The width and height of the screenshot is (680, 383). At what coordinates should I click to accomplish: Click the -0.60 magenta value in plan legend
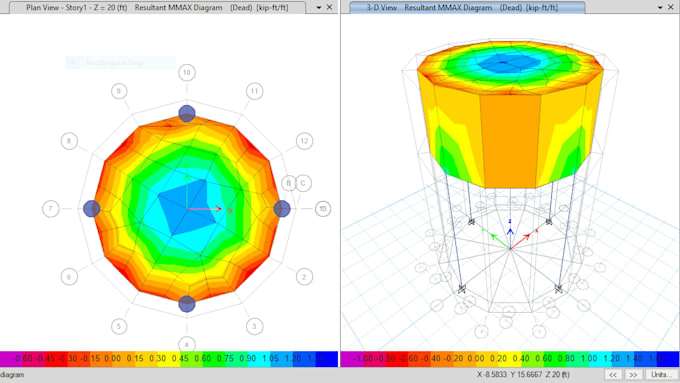(23, 359)
